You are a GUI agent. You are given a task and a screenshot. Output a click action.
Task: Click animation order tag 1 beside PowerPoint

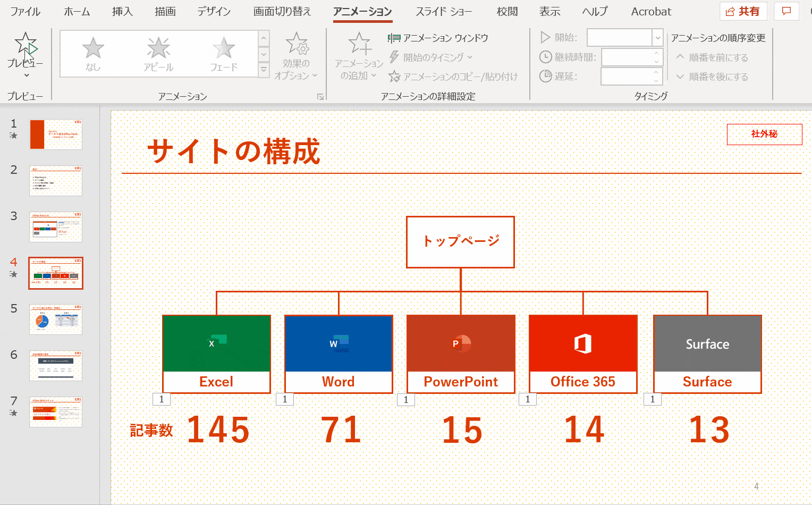(x=406, y=400)
